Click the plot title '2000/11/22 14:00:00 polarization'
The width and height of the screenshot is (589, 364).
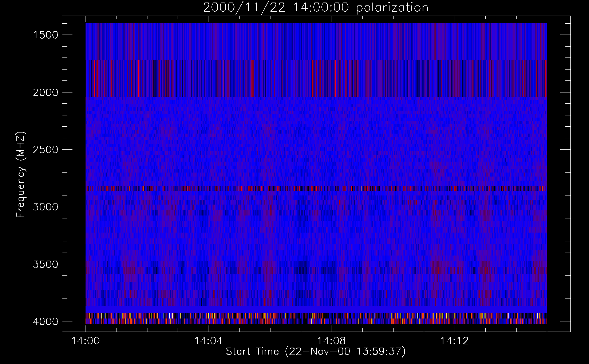316,7
